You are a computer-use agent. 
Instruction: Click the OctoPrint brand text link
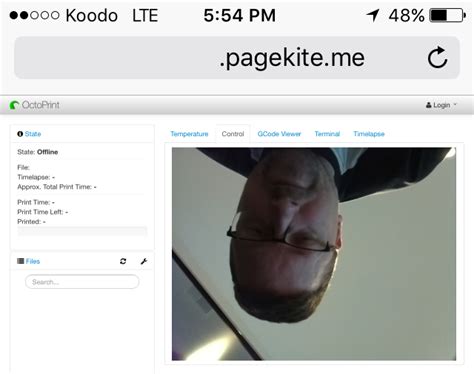click(x=40, y=105)
